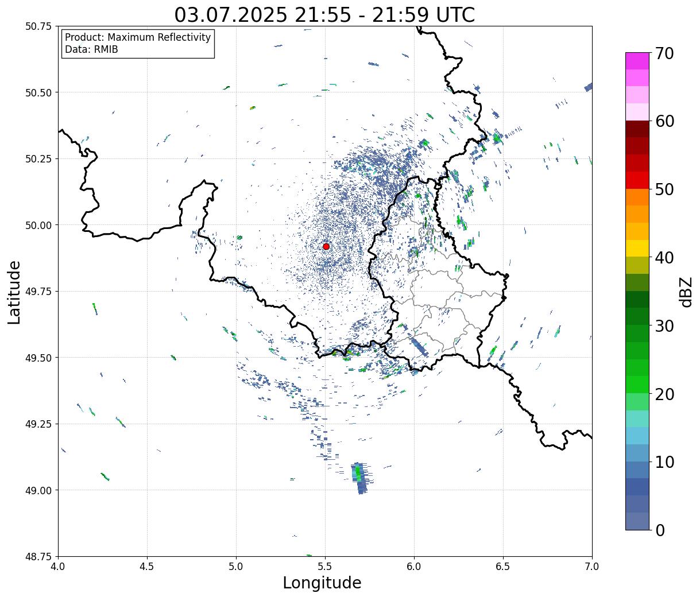Click colorbar tick label 0
This screenshot has height=597, width=700.
point(660,530)
